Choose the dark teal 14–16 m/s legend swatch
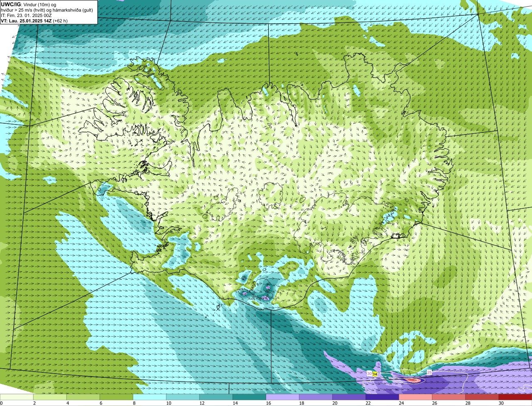This screenshot has height=406, width=532. tap(249, 397)
